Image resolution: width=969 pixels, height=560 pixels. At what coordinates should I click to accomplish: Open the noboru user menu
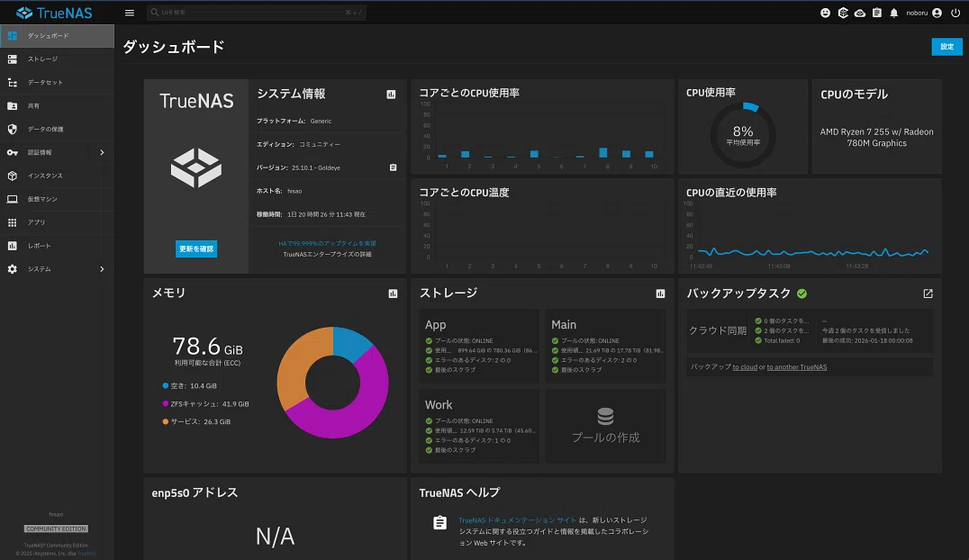click(x=924, y=13)
